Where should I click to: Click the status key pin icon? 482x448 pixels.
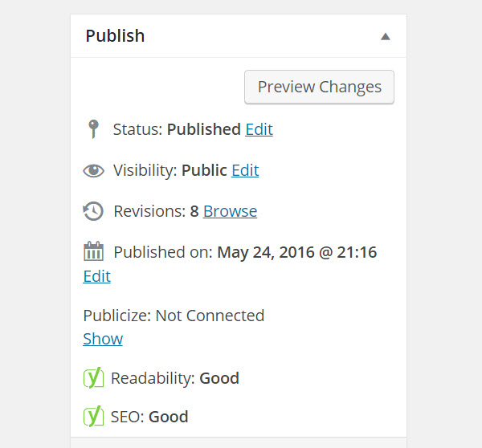[93, 129]
